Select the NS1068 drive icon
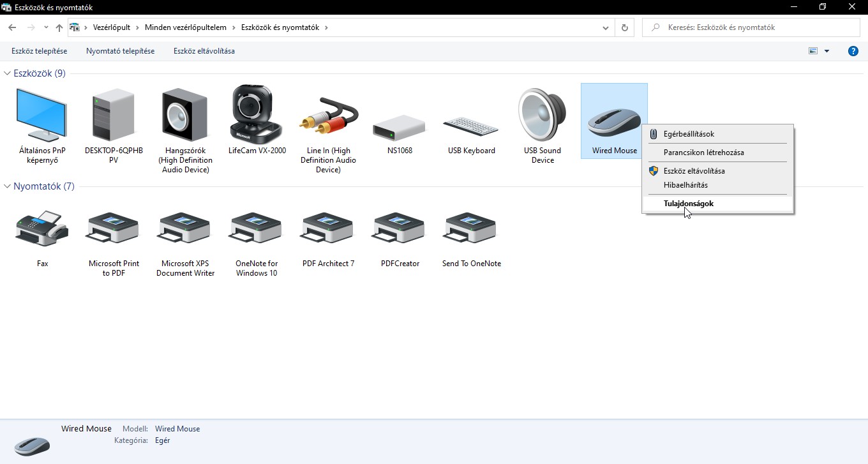 pyautogui.click(x=398, y=128)
